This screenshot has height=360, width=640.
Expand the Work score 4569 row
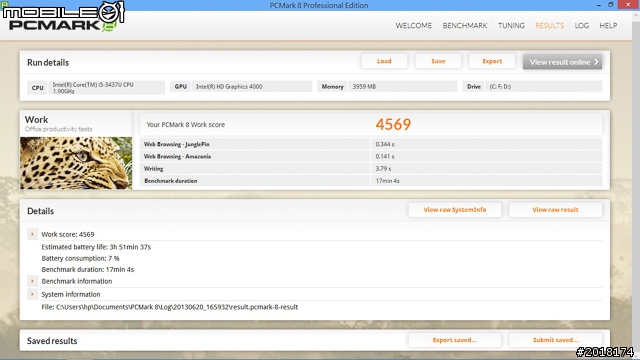tap(32, 234)
